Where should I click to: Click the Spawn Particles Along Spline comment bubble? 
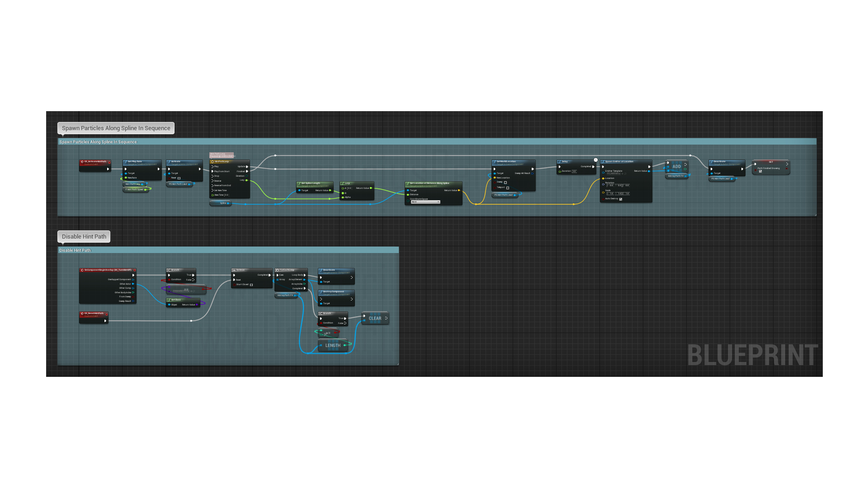tap(116, 128)
